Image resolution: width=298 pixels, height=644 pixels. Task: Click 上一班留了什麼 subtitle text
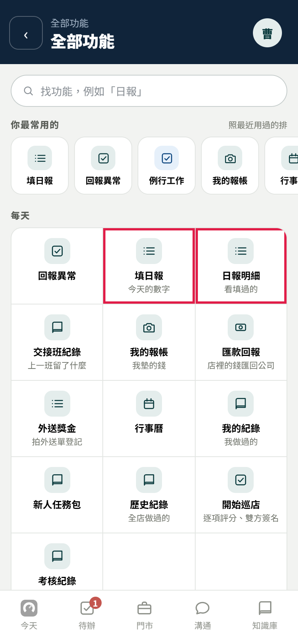click(x=57, y=365)
